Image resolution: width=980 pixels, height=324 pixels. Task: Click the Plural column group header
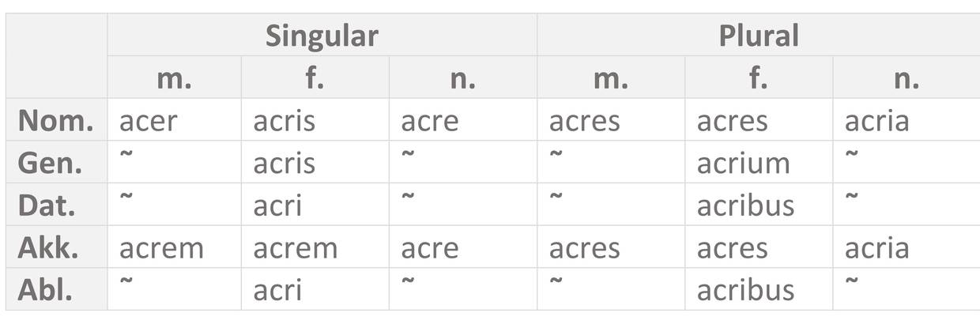point(758,36)
